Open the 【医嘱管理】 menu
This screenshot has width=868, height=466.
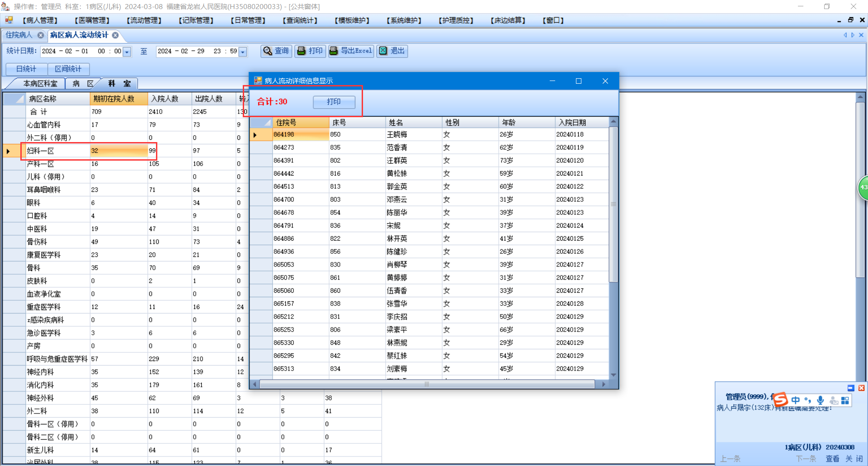tap(92, 20)
